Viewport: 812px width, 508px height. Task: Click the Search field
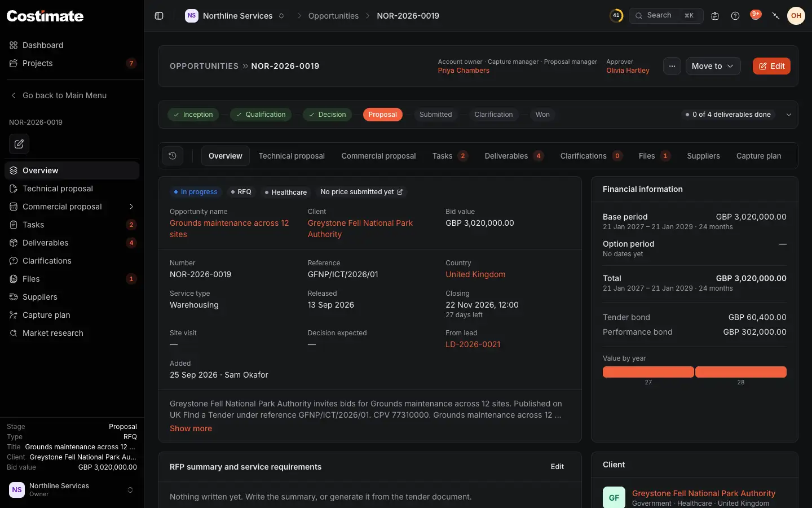click(666, 16)
